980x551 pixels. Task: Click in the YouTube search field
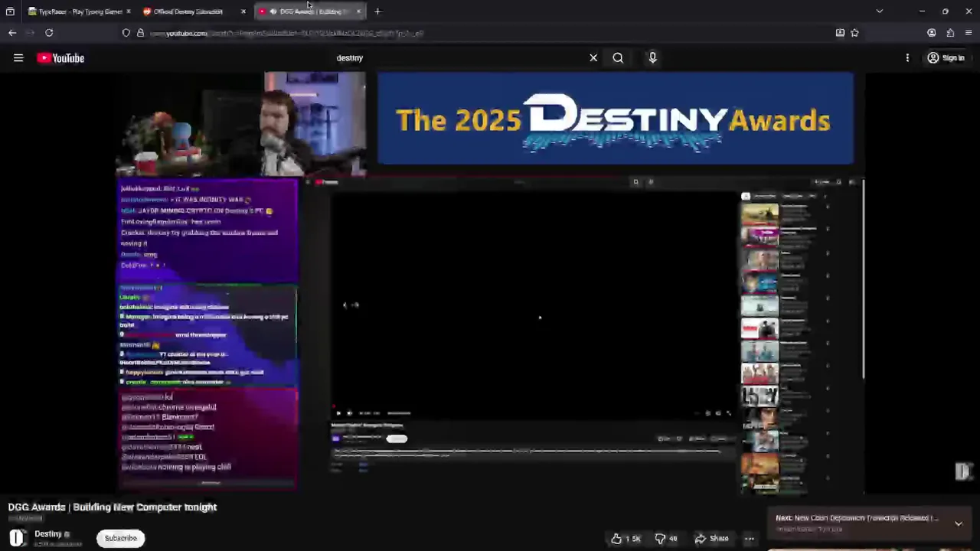(x=459, y=58)
